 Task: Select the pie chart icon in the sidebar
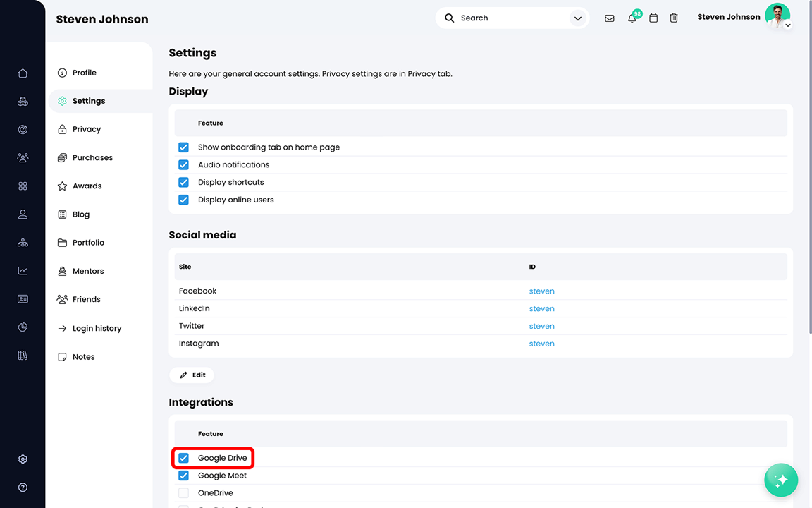pos(23,327)
